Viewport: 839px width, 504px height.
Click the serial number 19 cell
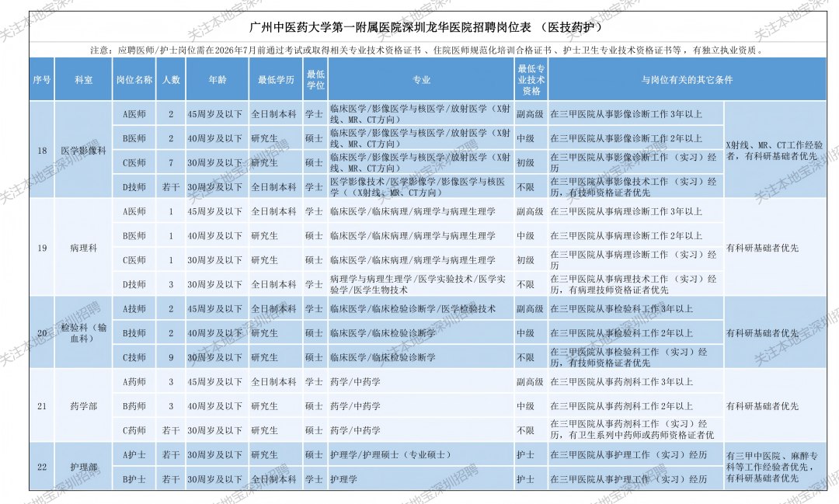42,248
